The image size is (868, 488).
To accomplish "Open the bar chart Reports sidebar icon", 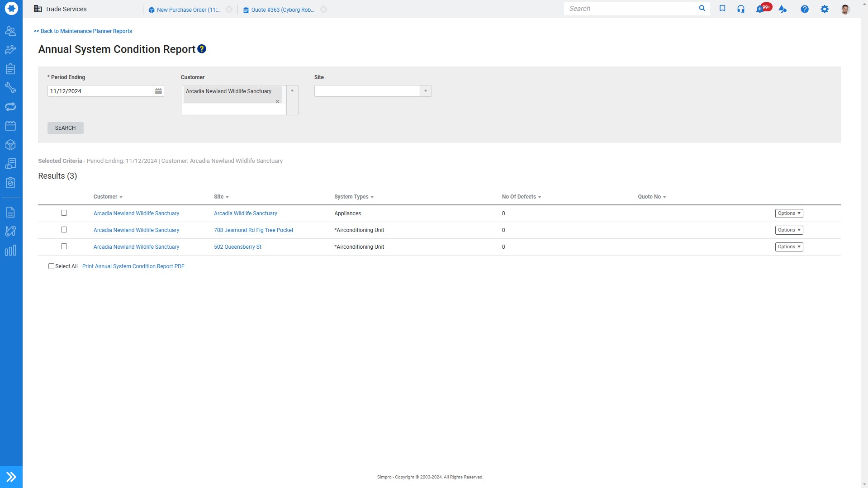I will (10, 251).
